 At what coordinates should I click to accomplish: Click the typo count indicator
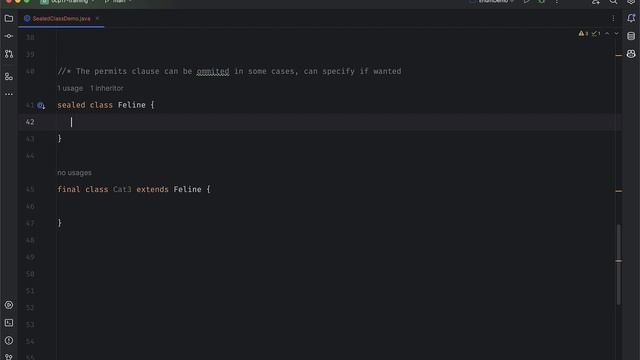596,33
